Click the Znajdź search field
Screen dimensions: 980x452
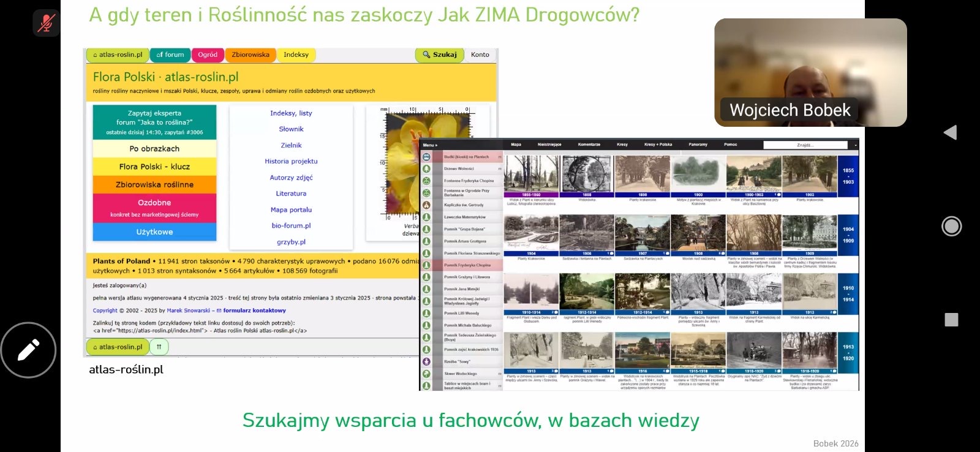click(x=805, y=145)
